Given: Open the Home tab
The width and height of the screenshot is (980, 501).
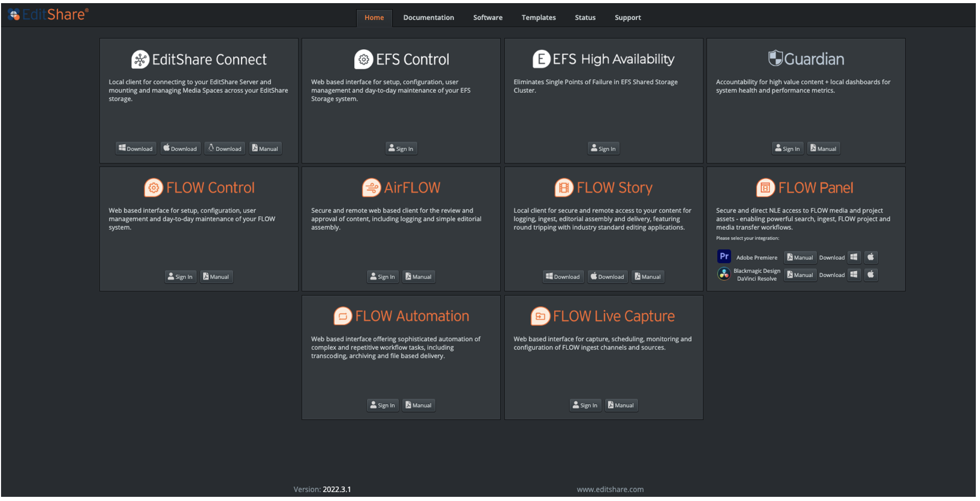Looking at the screenshot, I should pyautogui.click(x=374, y=18).
